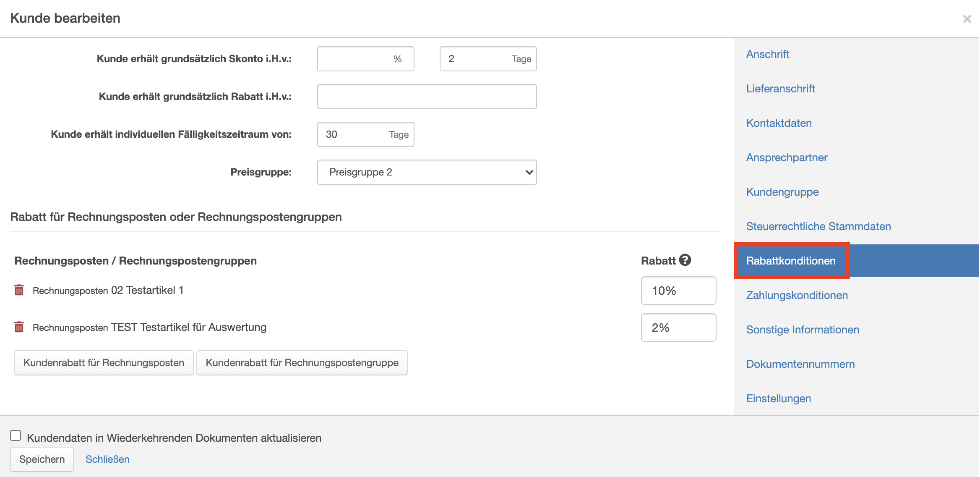Show Steuerrechtliche Stammdaten
This screenshot has height=477, width=980.
pyautogui.click(x=818, y=226)
